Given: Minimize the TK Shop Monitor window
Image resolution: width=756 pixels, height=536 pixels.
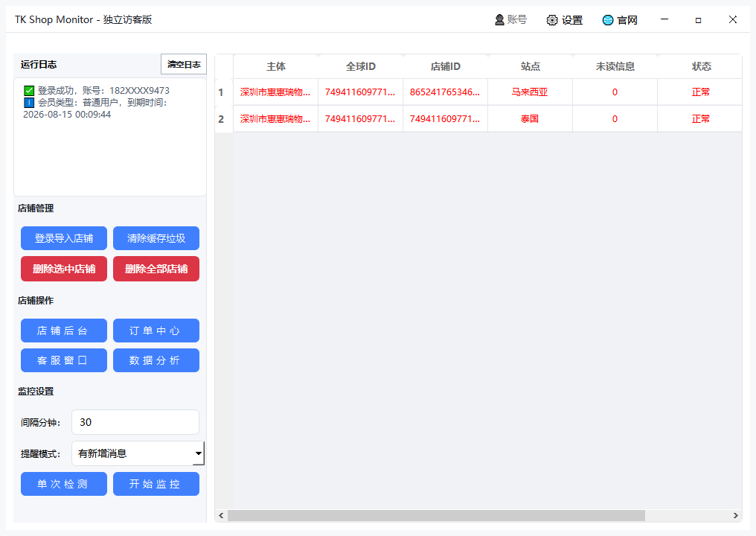Looking at the screenshot, I should click(x=664, y=19).
